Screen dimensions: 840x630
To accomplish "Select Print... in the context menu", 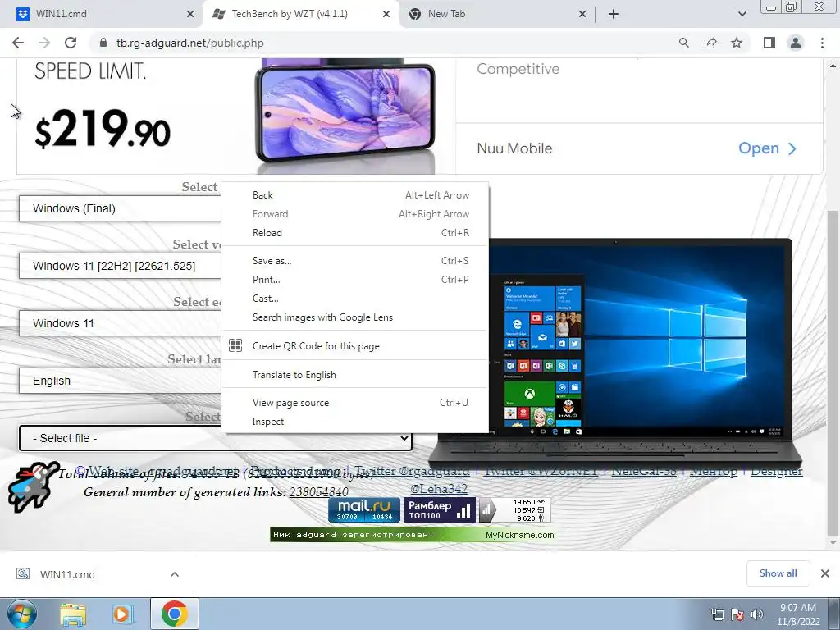I will coord(354,279).
